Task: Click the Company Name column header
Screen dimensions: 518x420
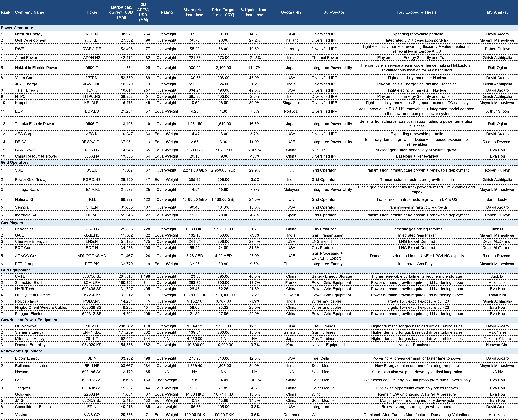Action: tap(29, 12)
